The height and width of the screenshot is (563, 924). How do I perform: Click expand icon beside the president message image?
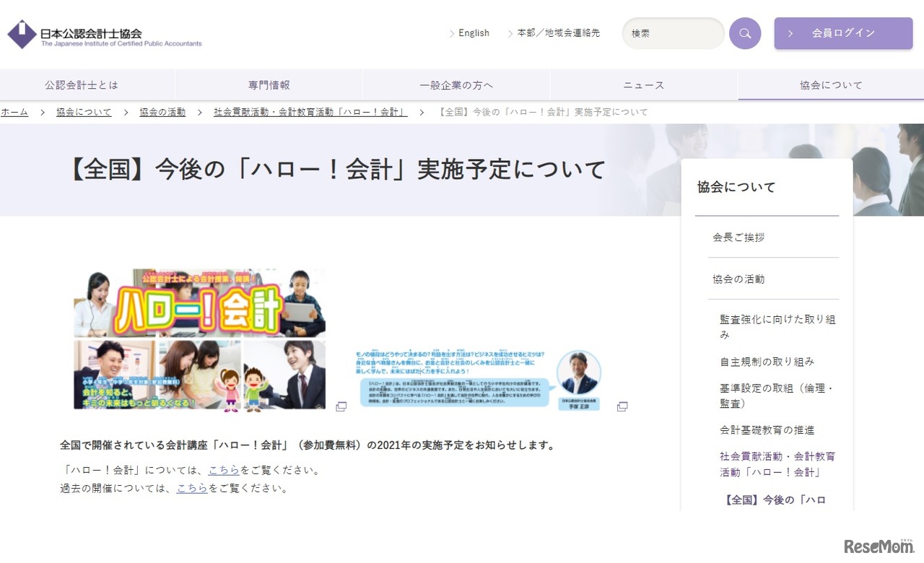(622, 407)
